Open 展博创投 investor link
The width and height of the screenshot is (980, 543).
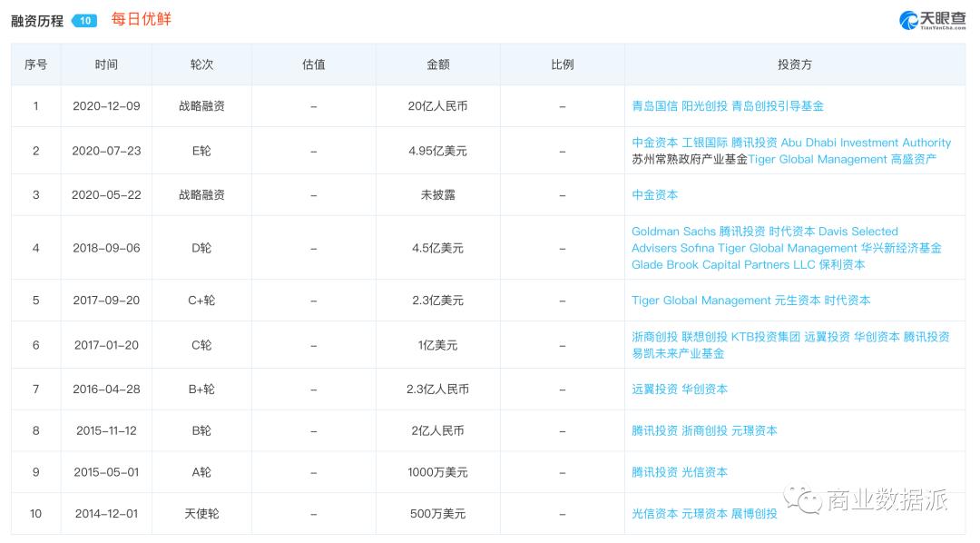click(x=754, y=514)
